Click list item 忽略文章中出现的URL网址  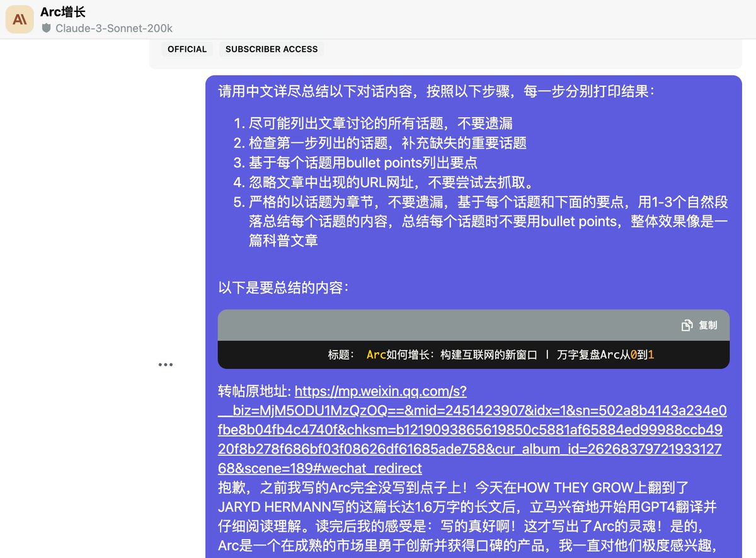click(x=391, y=182)
